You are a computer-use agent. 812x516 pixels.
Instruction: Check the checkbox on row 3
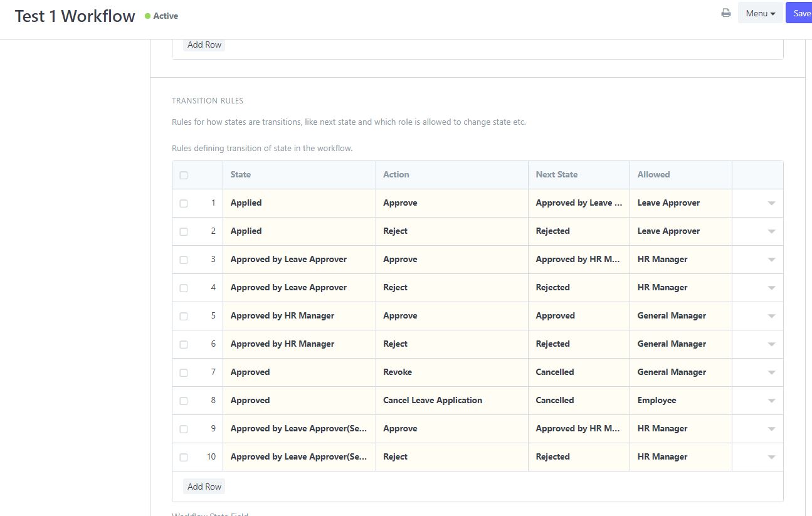[183, 260]
